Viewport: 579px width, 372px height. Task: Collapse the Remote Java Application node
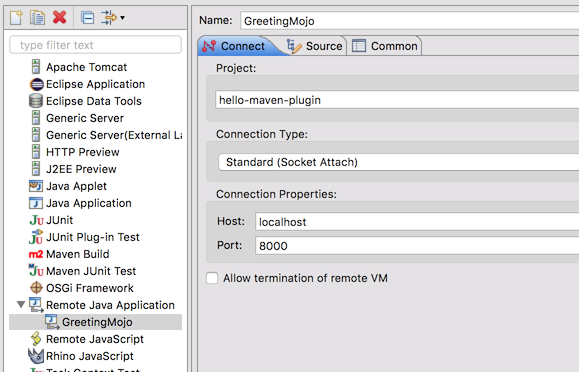pyautogui.click(x=21, y=305)
